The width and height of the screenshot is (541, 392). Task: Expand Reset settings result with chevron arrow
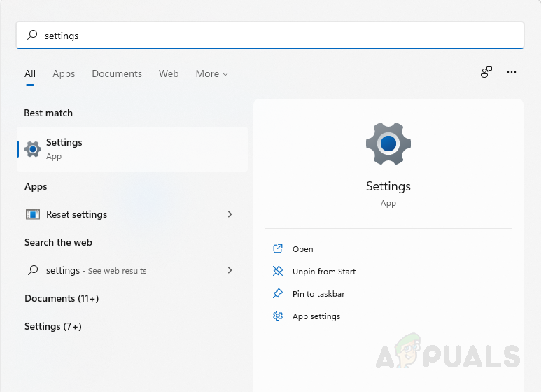coord(230,214)
